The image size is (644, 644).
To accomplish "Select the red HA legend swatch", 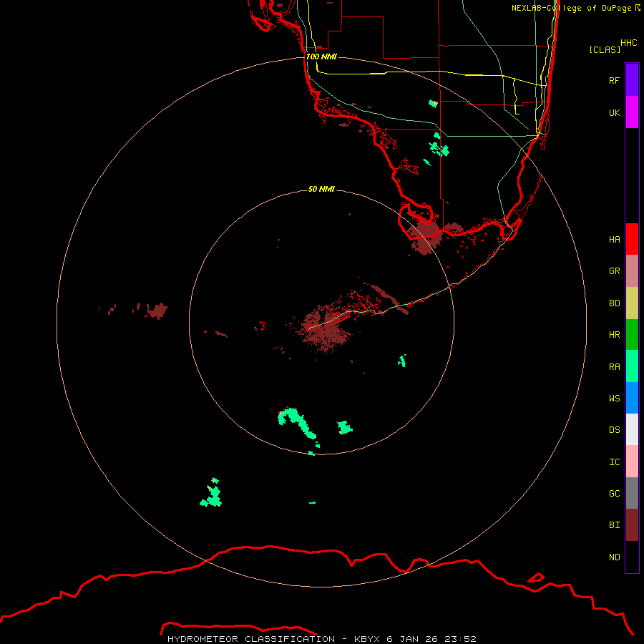I will [632, 239].
